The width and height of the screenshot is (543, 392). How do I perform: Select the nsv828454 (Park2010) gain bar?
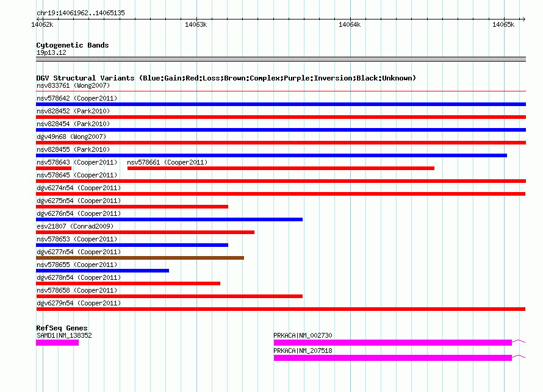coord(281,130)
